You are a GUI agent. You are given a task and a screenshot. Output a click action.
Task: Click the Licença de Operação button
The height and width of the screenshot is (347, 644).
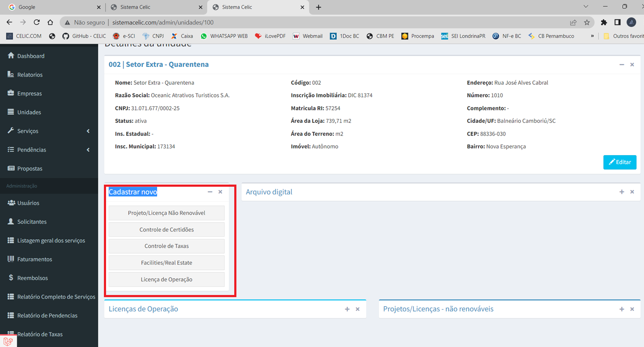click(x=167, y=279)
